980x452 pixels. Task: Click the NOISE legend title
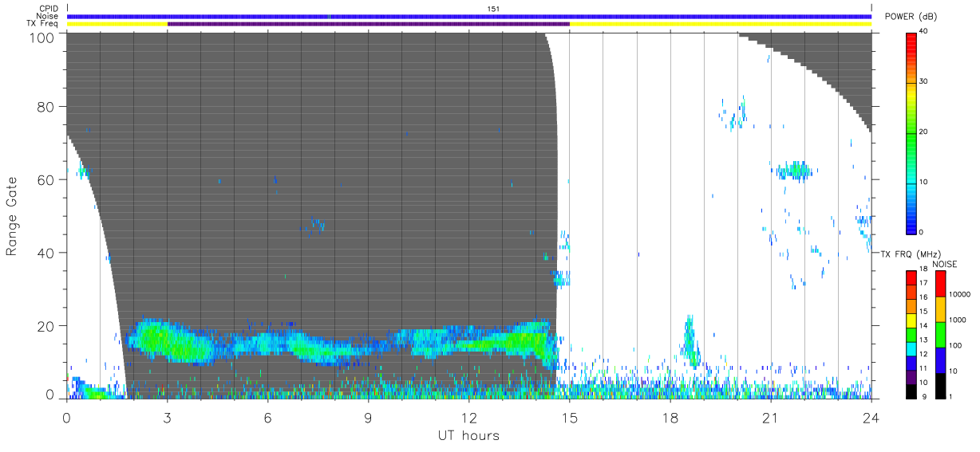click(944, 264)
